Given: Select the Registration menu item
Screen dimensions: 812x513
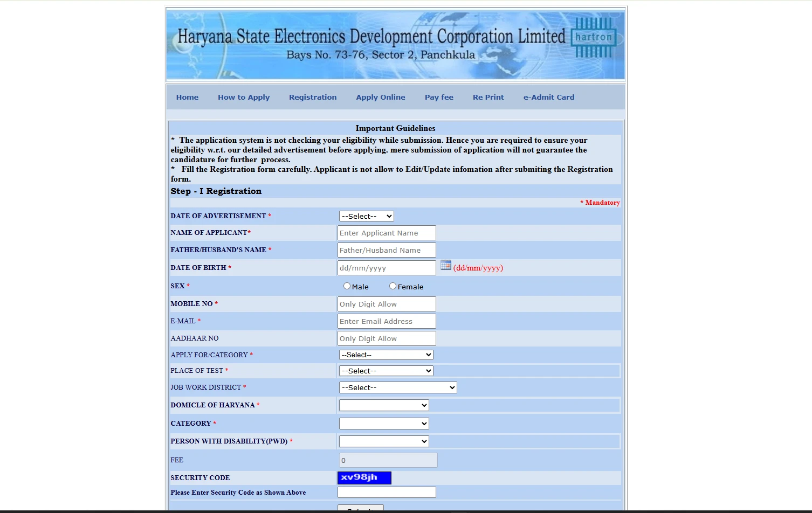Looking at the screenshot, I should tap(313, 97).
